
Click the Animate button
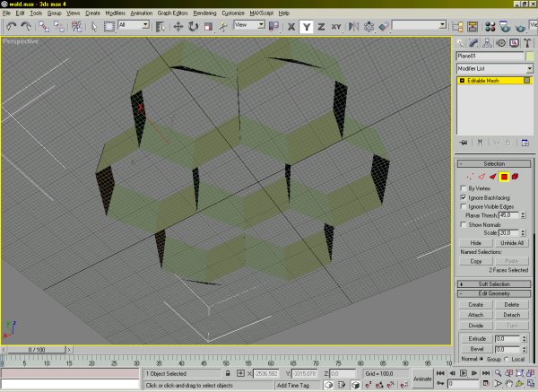[x=421, y=379]
